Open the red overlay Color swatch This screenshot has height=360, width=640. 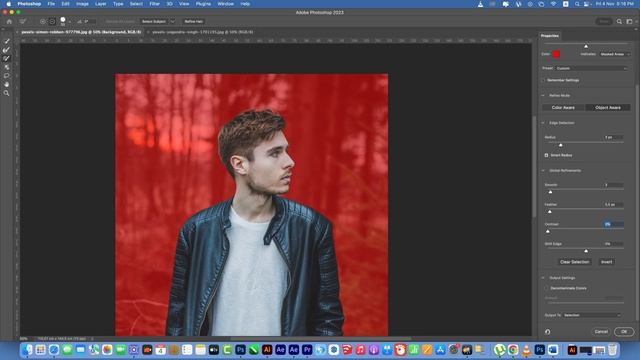pyautogui.click(x=556, y=54)
